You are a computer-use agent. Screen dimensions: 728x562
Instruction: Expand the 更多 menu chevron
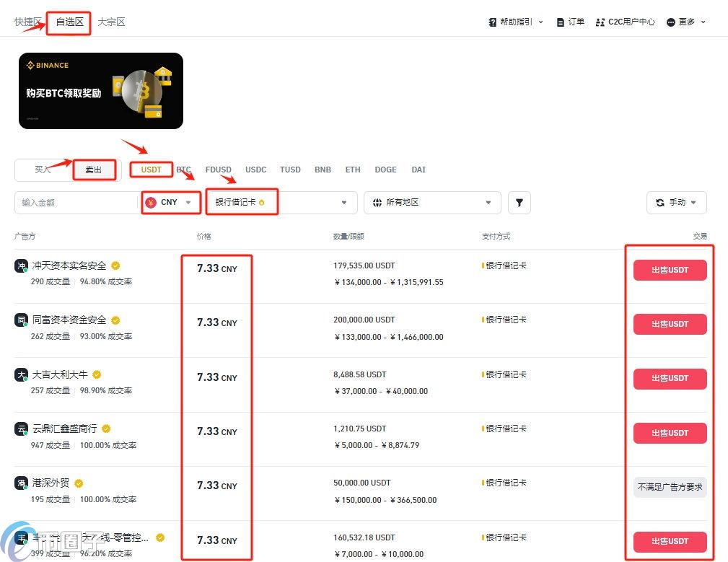coord(703,22)
